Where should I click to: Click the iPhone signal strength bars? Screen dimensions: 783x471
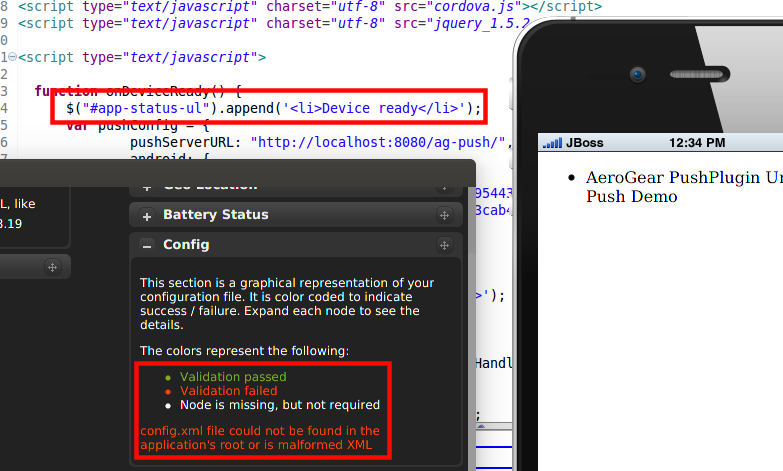551,143
